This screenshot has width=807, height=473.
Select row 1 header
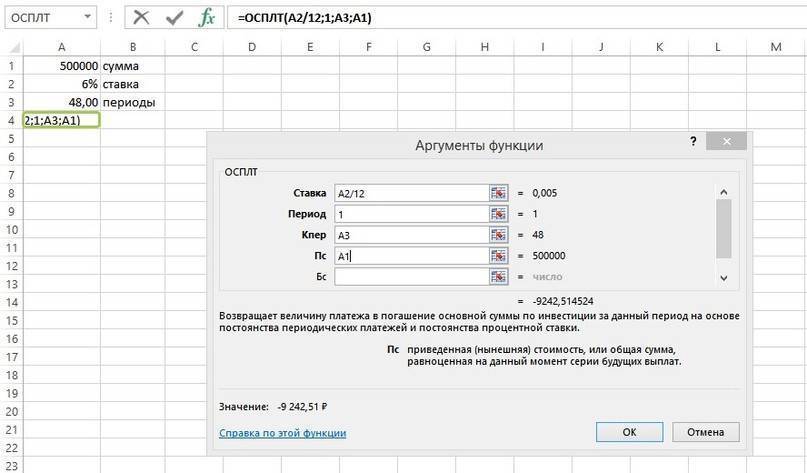tap(11, 65)
